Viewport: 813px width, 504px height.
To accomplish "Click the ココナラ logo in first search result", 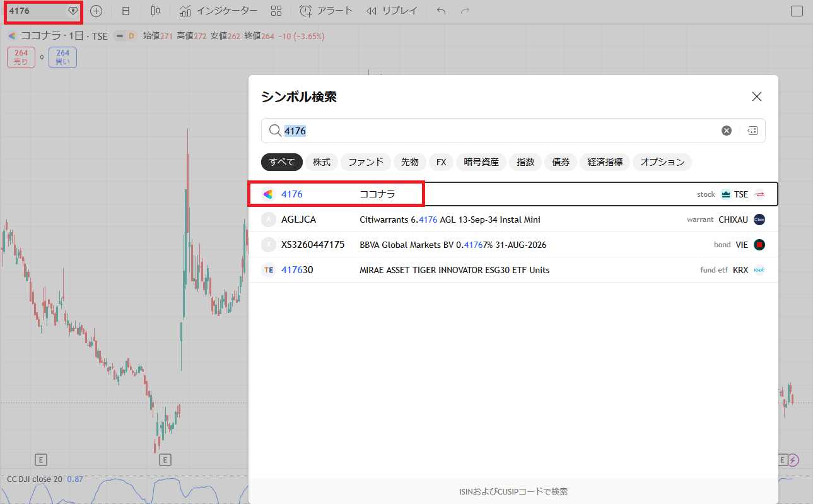I will pyautogui.click(x=269, y=194).
